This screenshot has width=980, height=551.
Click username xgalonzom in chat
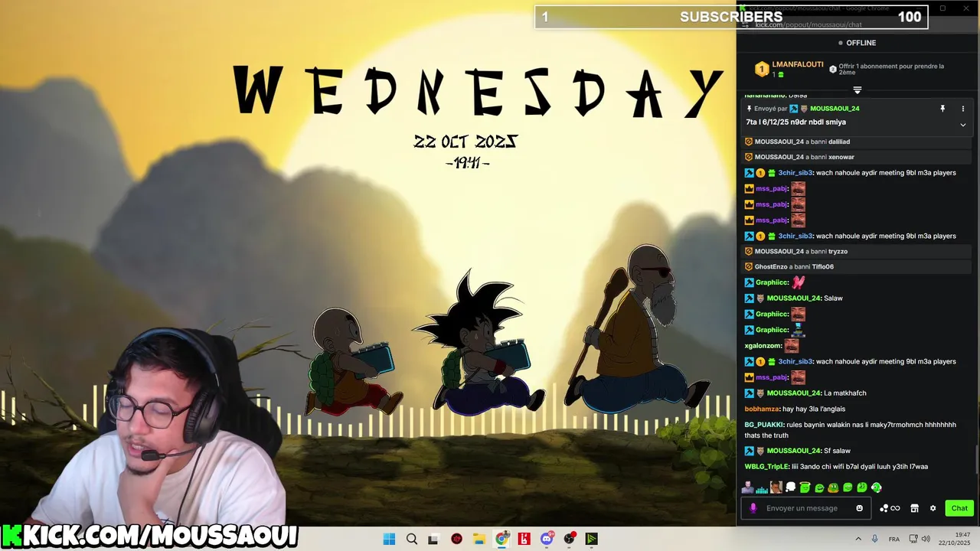(x=763, y=346)
